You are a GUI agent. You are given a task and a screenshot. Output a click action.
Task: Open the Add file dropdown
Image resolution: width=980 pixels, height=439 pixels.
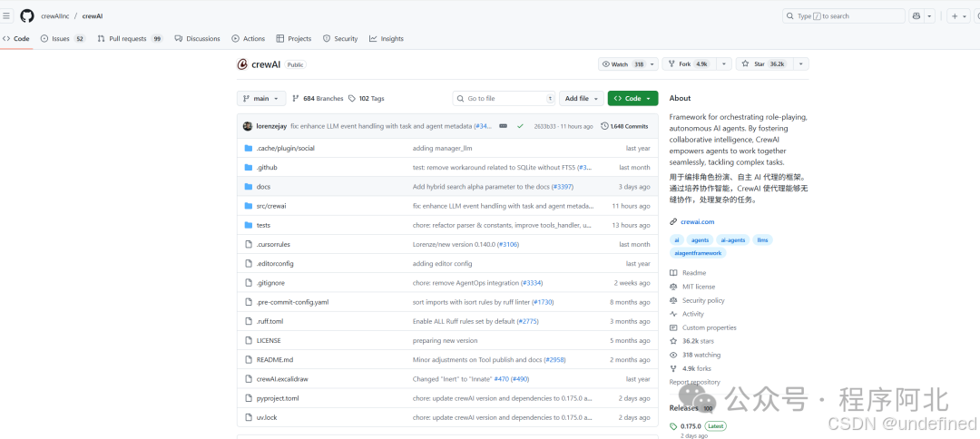(x=582, y=99)
